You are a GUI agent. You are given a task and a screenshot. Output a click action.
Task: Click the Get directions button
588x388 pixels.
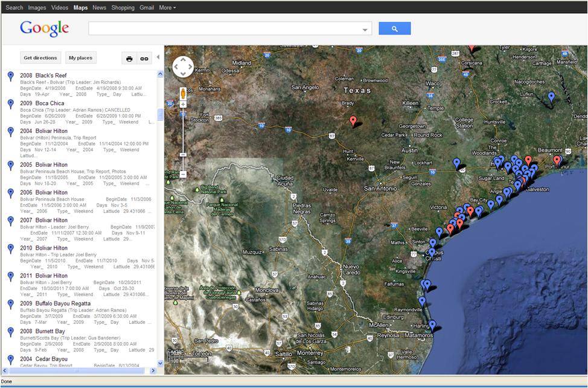point(40,58)
